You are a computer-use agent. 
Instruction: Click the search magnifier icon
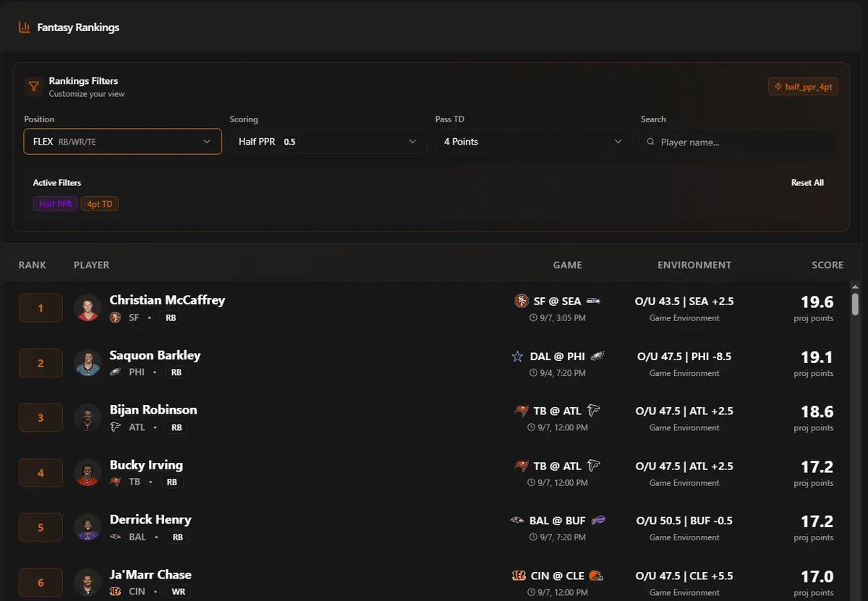[x=651, y=142]
